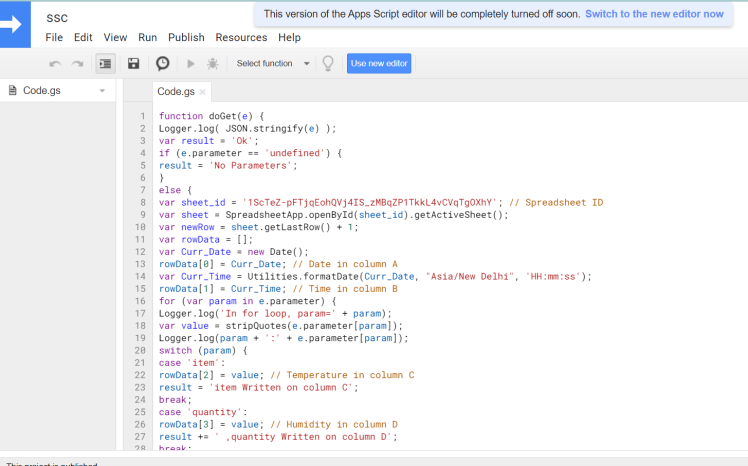Click Switch to the new editor now link

click(x=654, y=14)
